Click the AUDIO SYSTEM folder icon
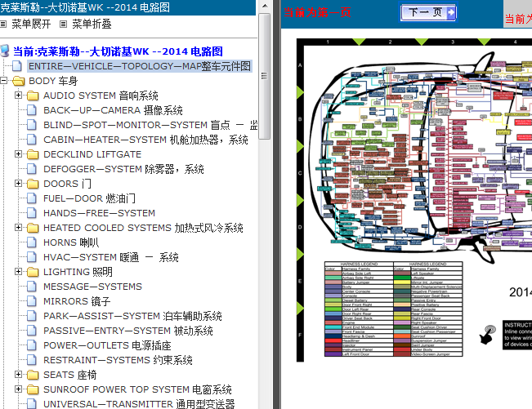 [33, 96]
